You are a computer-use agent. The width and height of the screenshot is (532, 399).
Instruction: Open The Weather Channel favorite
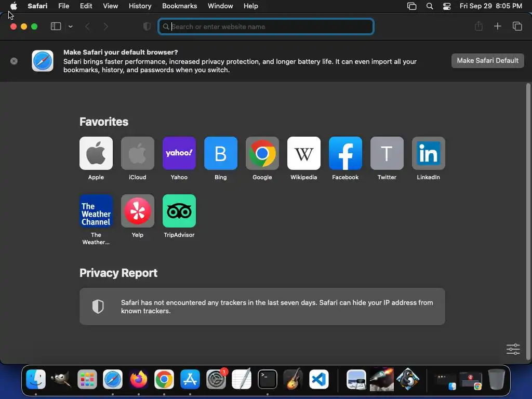point(96,211)
